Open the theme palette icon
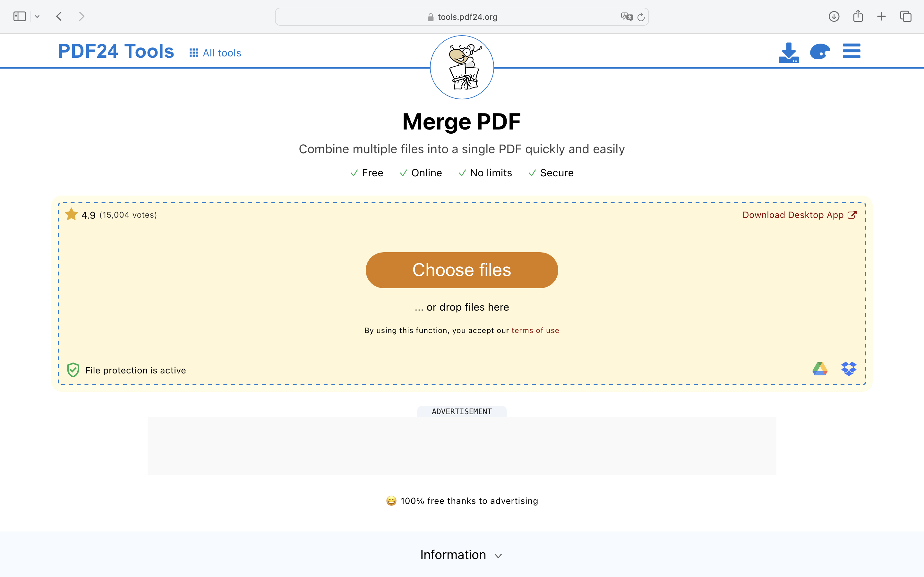 (820, 52)
